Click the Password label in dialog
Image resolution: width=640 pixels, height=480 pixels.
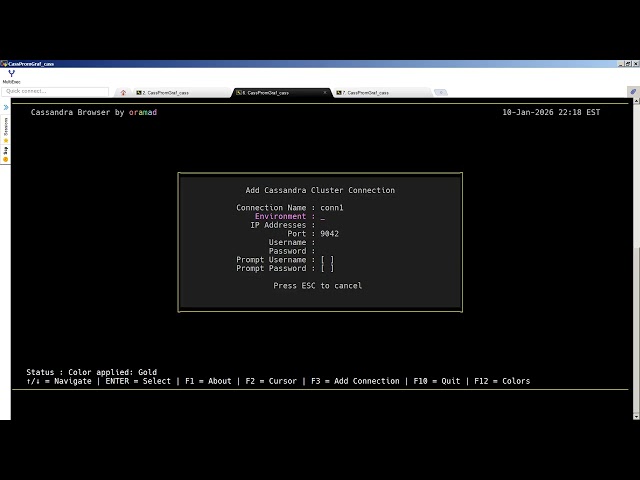(287, 251)
